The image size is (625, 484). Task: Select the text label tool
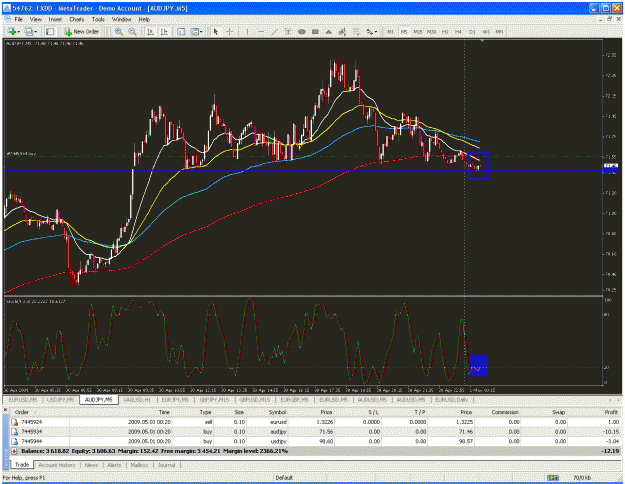(288, 31)
